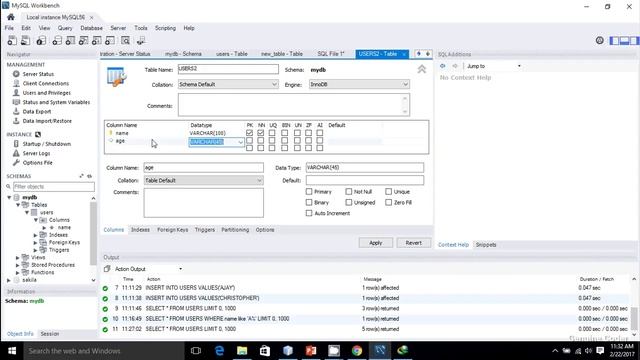Open Google Chrome from the taskbar
Image resolution: width=640 pixels, height=360 pixels.
pyautogui.click(x=357, y=351)
